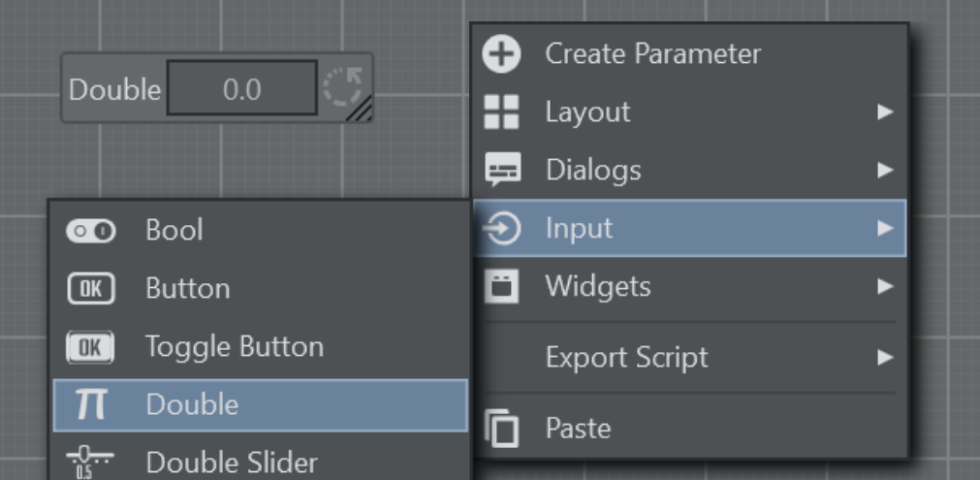Viewport: 980px width, 480px height.
Task: Click the Create Parameter label
Action: tap(652, 54)
